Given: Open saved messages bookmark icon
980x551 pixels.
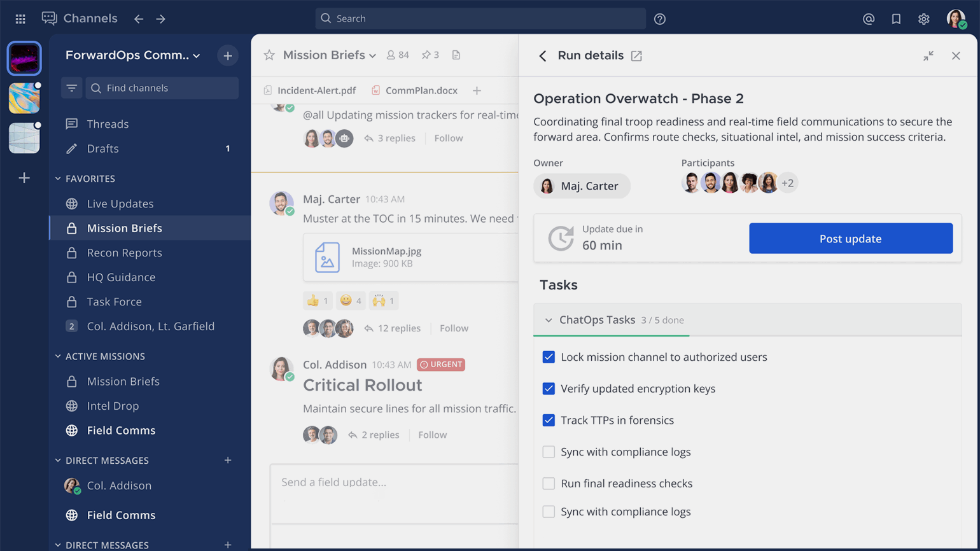Looking at the screenshot, I should pos(896,19).
